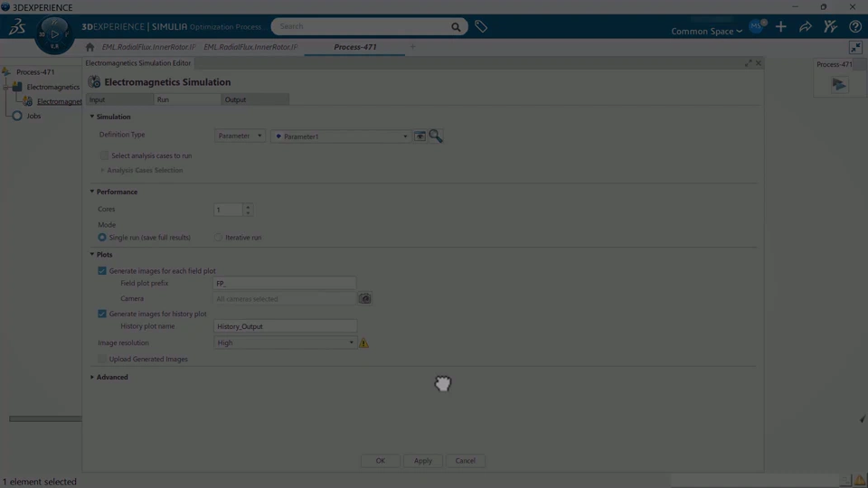This screenshot has height=488, width=868.
Task: Click the plus Add icon in the top bar
Action: pos(780,26)
